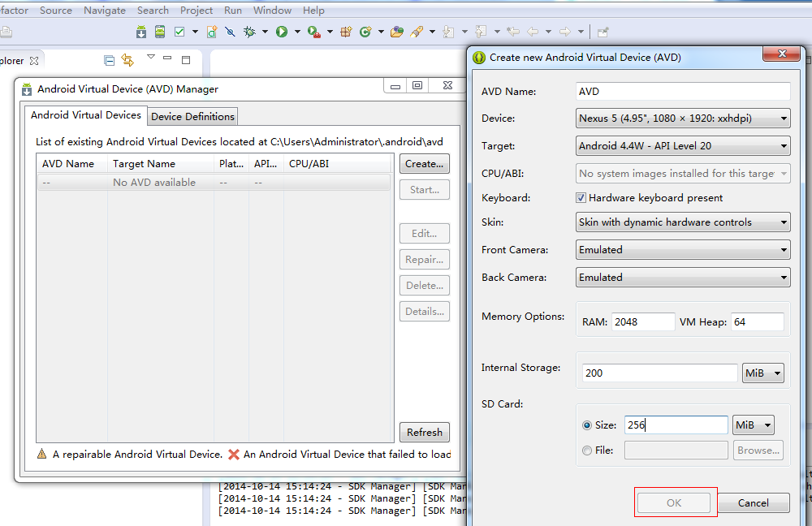Screen dimensions: 812x526
Task: Open the Explorer View Menu triangle
Action: click(x=151, y=57)
